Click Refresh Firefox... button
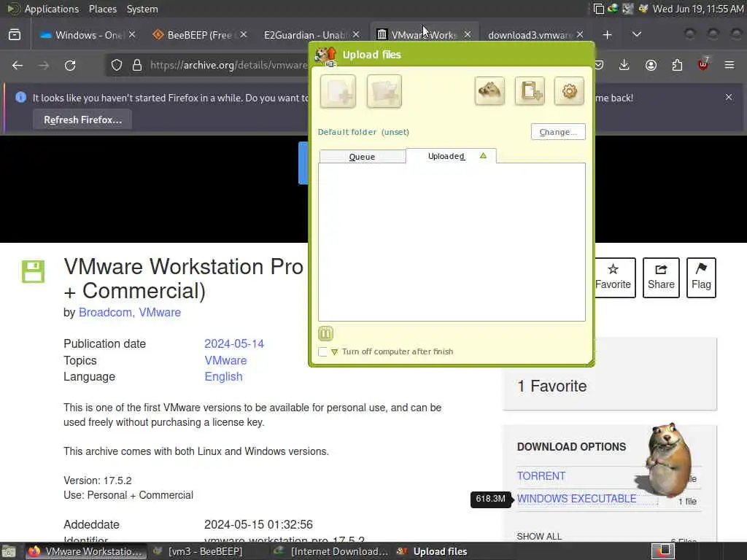This screenshot has width=747, height=560. click(x=83, y=120)
